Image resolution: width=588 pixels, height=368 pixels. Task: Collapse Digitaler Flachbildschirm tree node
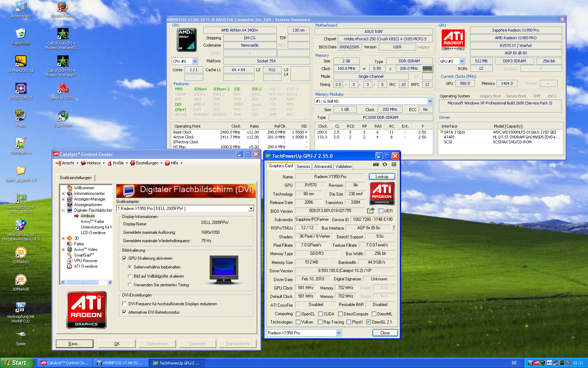coord(63,210)
